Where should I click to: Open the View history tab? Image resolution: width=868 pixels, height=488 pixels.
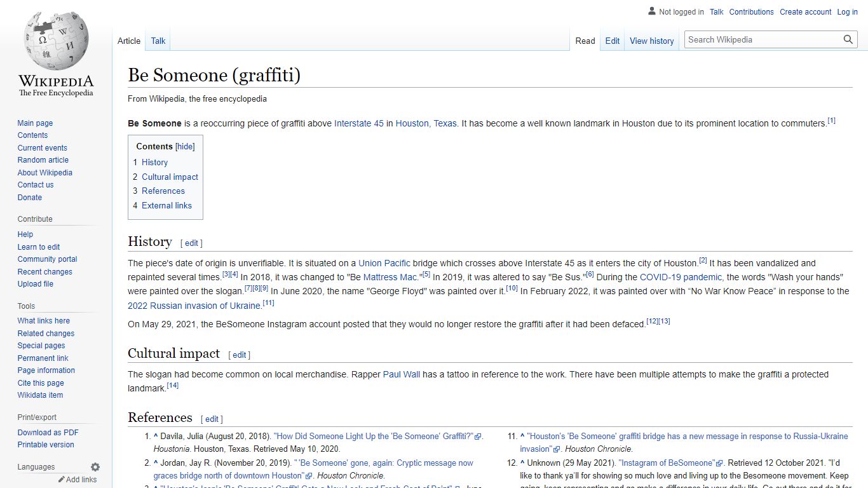(x=652, y=41)
